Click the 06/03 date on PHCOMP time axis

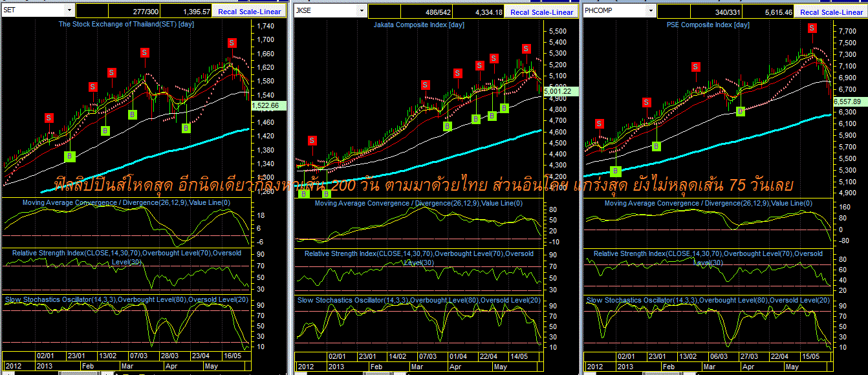[x=719, y=356]
